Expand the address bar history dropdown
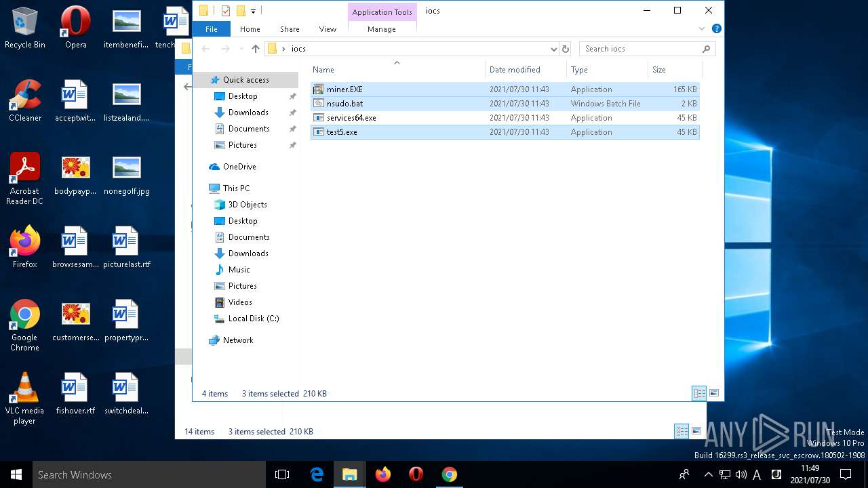The height and width of the screenshot is (488, 868). click(553, 49)
